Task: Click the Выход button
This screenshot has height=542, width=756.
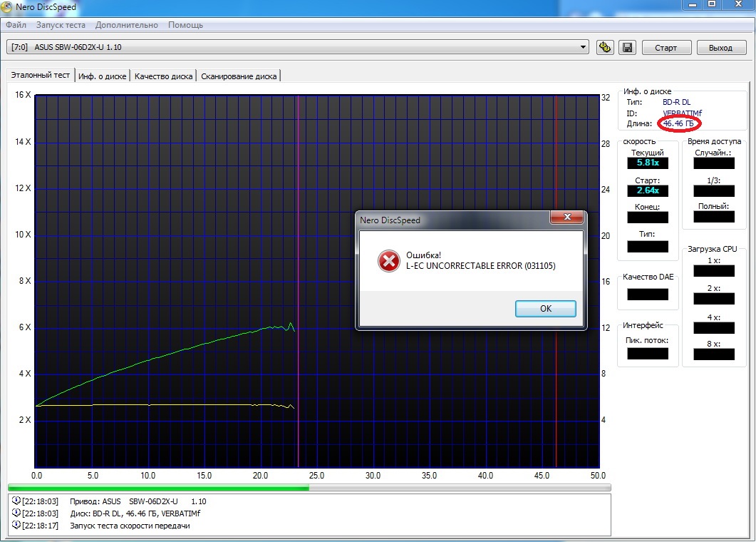Action: (x=720, y=48)
